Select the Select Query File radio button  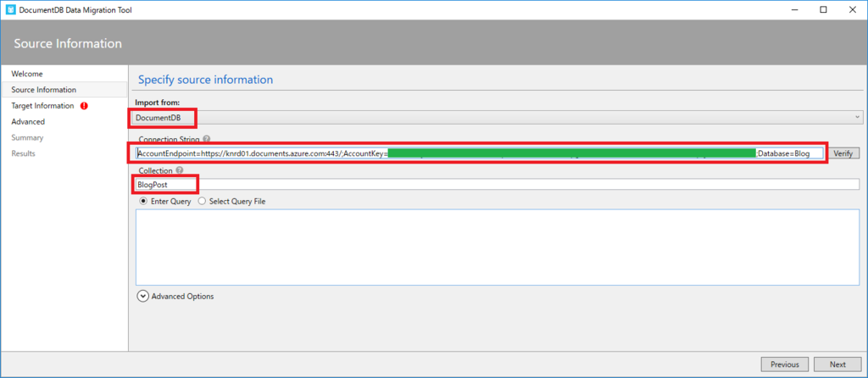tap(202, 202)
